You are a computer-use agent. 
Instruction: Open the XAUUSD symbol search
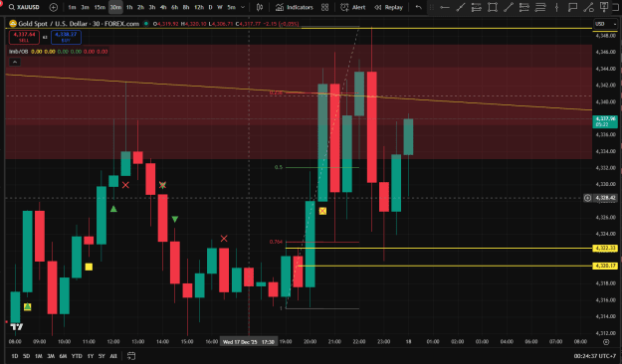(24, 7)
